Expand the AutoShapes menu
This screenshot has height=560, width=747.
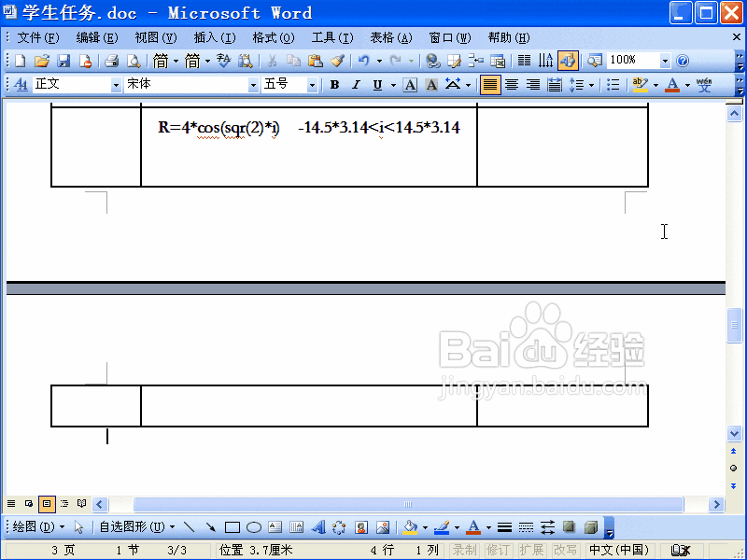131,525
